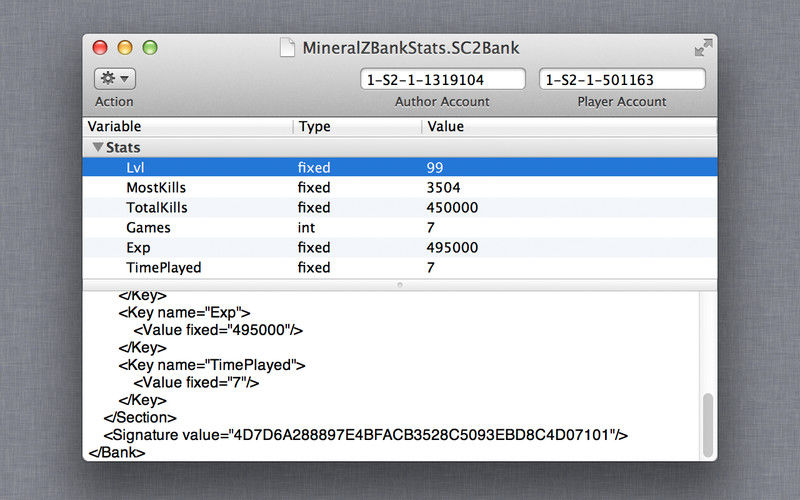The height and width of the screenshot is (500, 800).
Task: Collapse the Stats section disclosure triangle
Action: 97,147
